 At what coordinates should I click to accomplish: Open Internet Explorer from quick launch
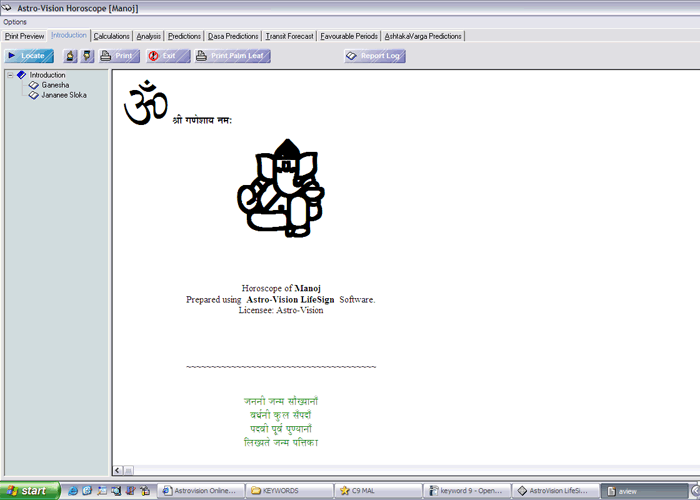click(x=72, y=491)
